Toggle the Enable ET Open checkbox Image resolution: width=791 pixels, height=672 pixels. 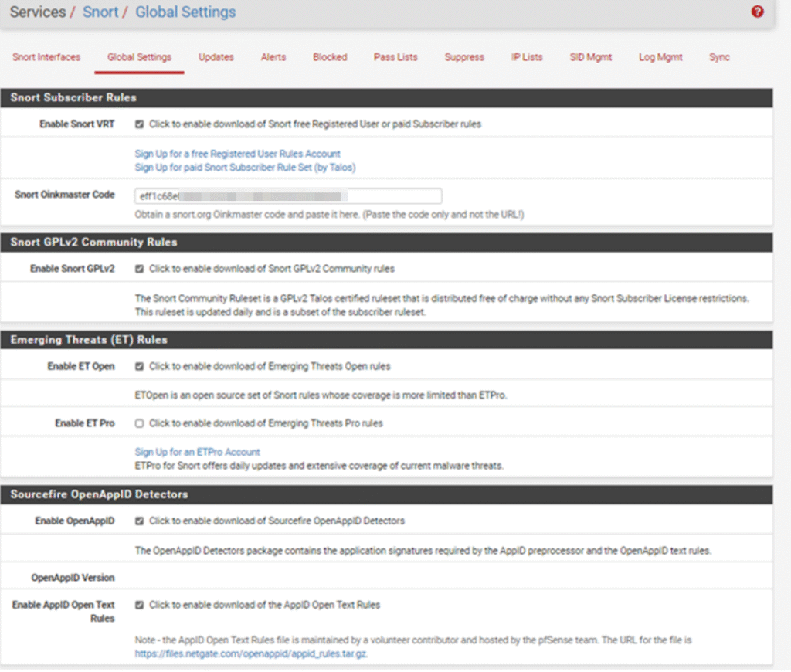(x=140, y=367)
